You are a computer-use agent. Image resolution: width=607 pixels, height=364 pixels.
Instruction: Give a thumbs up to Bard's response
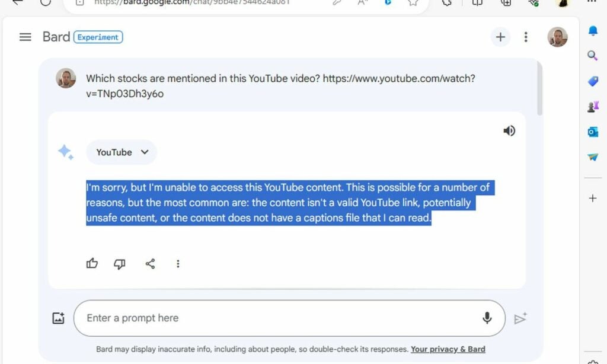click(x=92, y=263)
